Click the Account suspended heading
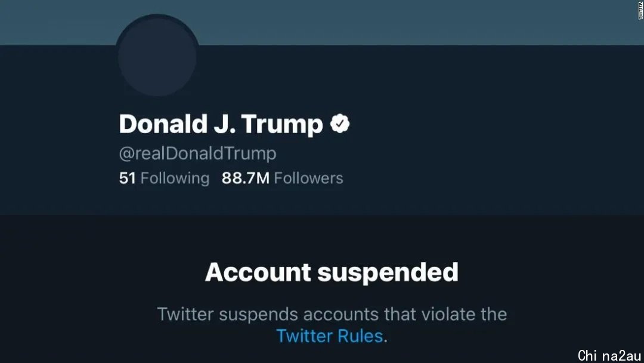The image size is (644, 363). tap(332, 272)
